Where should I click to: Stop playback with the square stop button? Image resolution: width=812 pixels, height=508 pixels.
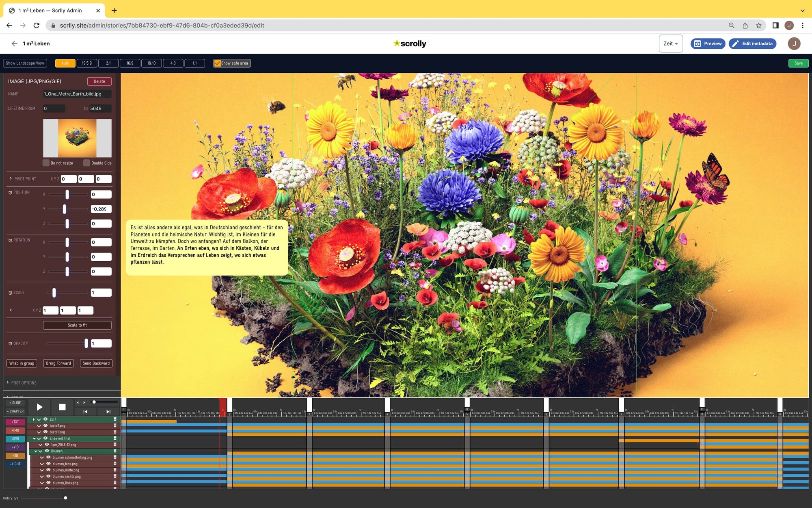[62, 407]
